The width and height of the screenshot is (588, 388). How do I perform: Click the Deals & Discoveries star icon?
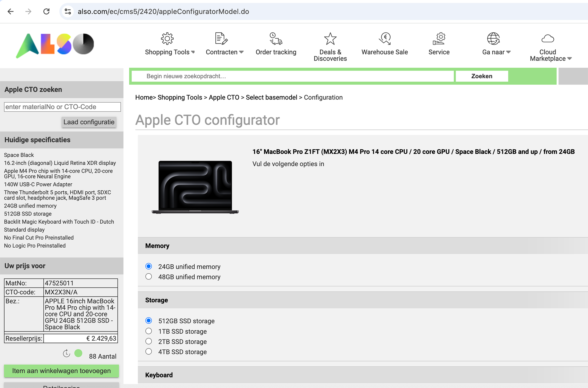(x=330, y=39)
